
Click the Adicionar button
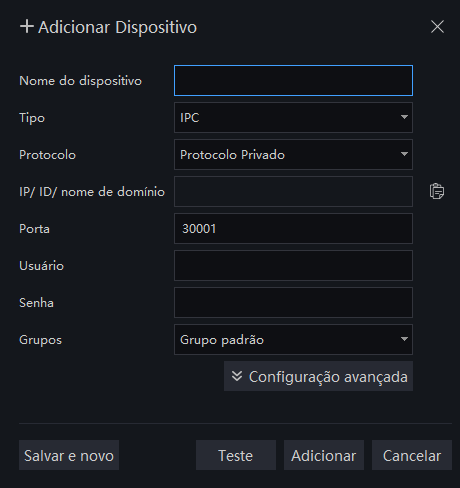click(324, 455)
